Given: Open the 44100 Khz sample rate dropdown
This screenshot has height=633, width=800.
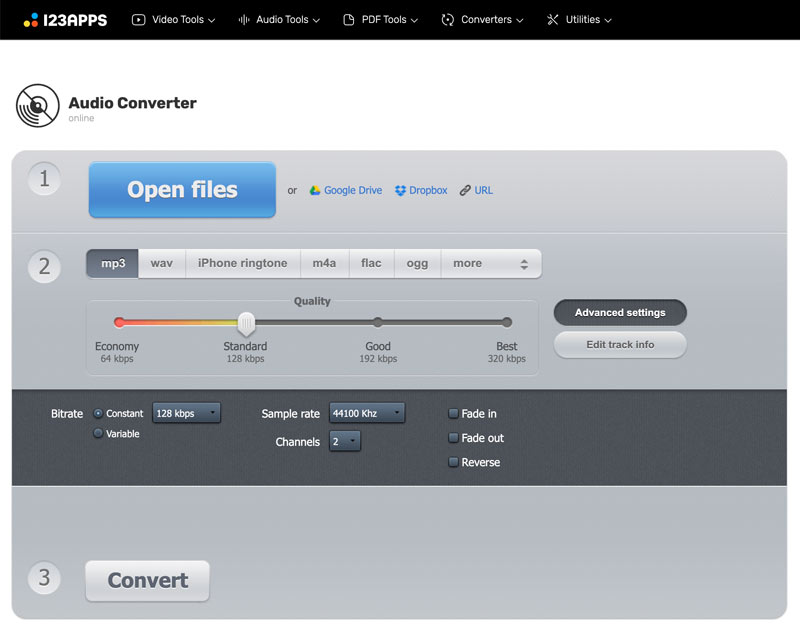Looking at the screenshot, I should pos(367,413).
